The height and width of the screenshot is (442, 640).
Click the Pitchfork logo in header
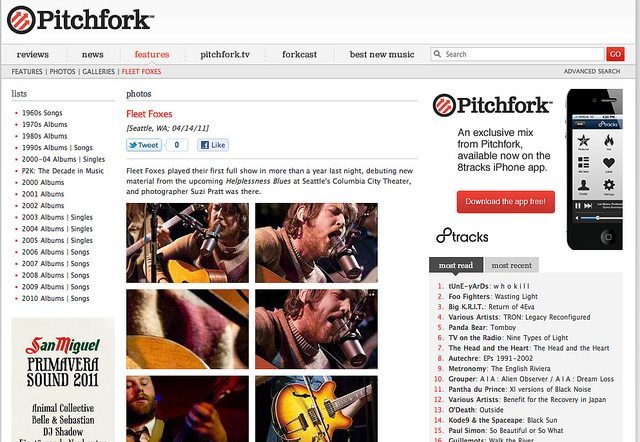tap(80, 20)
